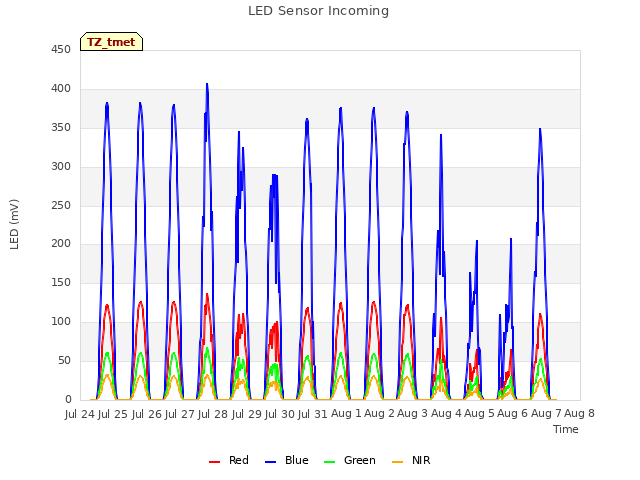Click the Jul 26 x-axis date label
Image resolution: width=640 pixels, height=480 pixels.
pyautogui.click(x=147, y=414)
